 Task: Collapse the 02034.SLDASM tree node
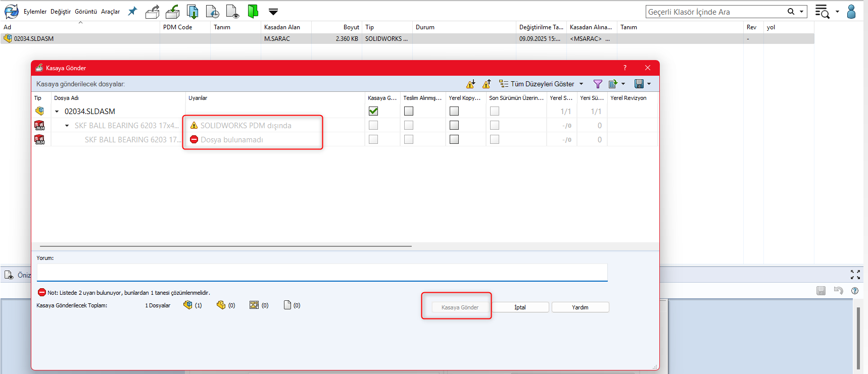(57, 112)
